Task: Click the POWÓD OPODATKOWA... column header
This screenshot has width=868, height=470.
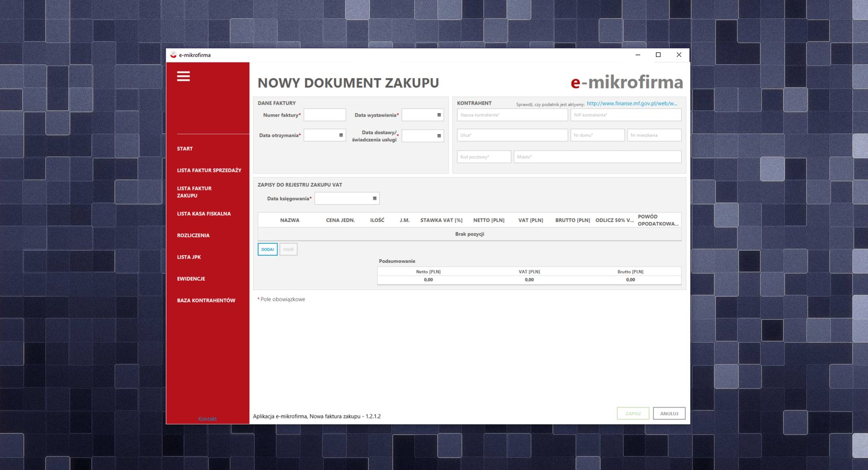Action: pyautogui.click(x=658, y=220)
